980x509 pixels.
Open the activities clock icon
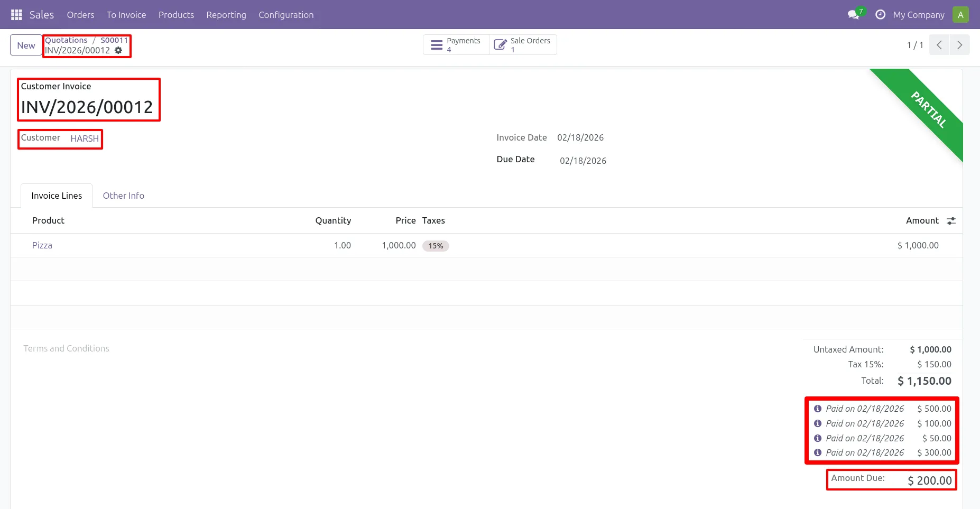coord(880,15)
